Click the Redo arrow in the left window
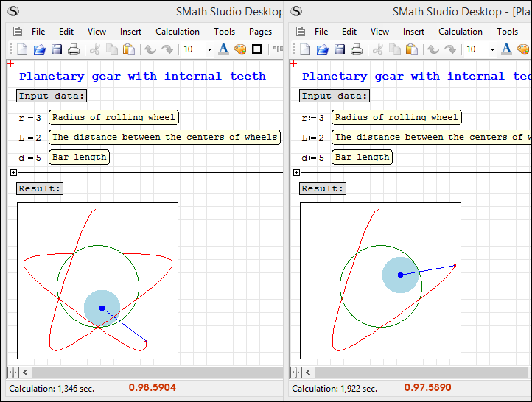This screenshot has height=402, width=532. [x=167, y=49]
